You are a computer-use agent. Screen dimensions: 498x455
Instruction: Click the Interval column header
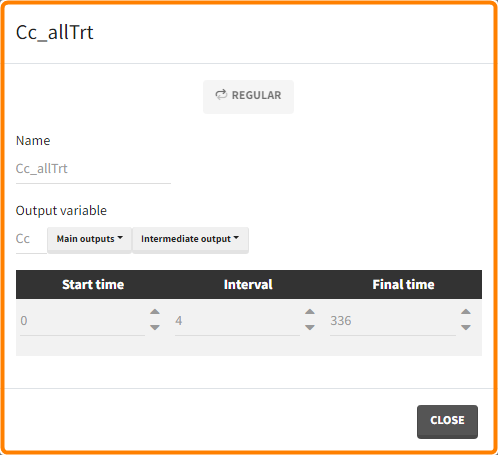(248, 285)
